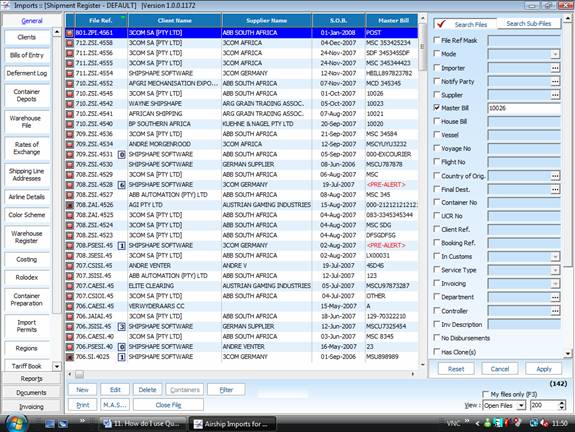Open the Department lookup ellipsis button

pos(555,297)
